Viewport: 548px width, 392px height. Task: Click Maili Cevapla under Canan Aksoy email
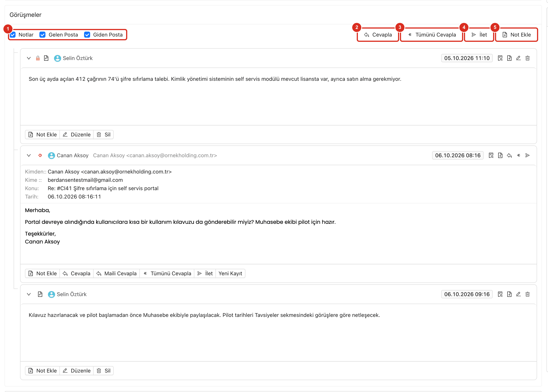point(116,274)
